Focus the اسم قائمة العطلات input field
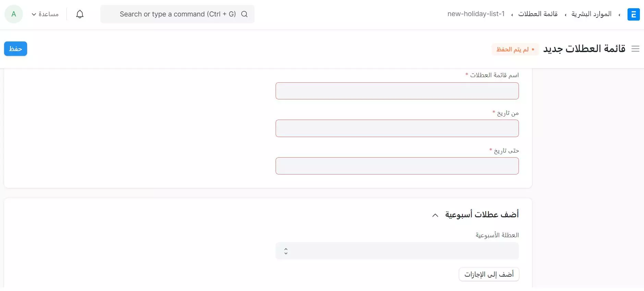 [x=397, y=91]
